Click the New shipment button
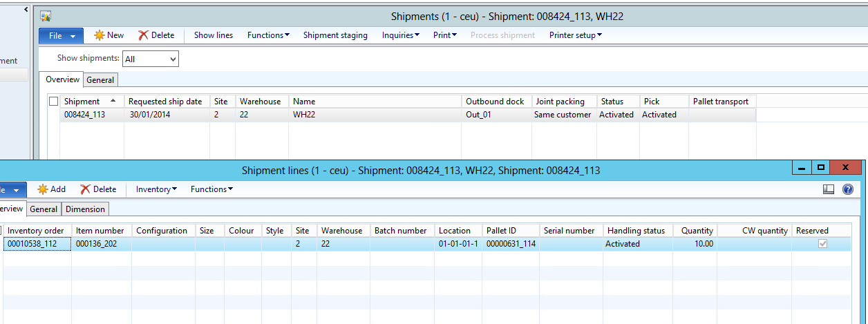Screen dimensions: 868x324 coord(109,35)
